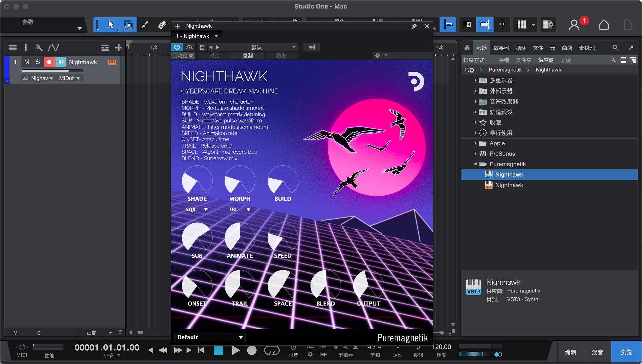Load the previous preset arrow
This screenshot has width=642, height=364.
click(x=211, y=47)
